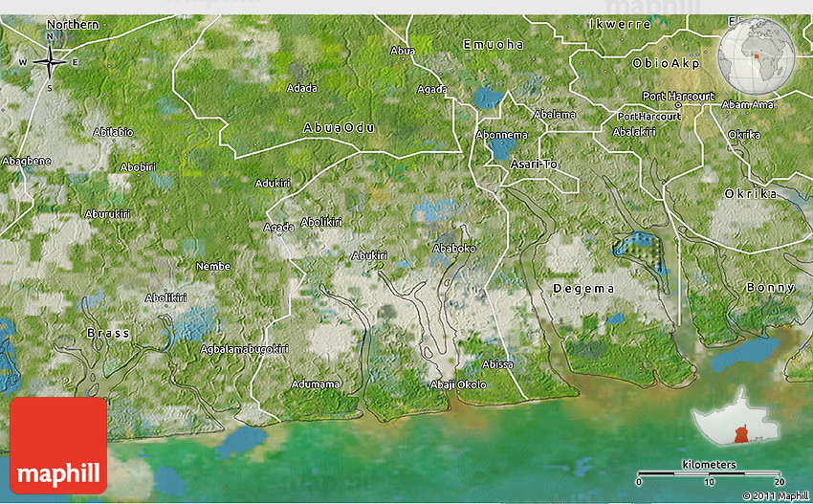Click the compass rose icon
This screenshot has height=504, width=813.
click(x=50, y=62)
